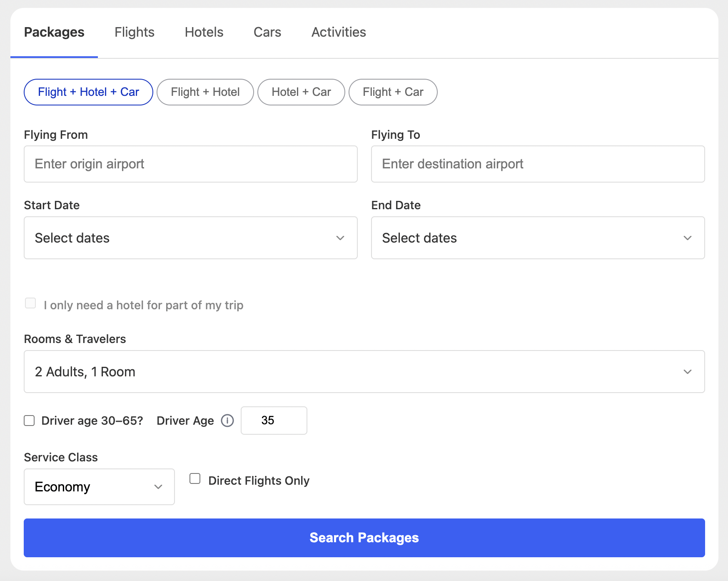Click the Driver Age info icon

[x=227, y=421]
